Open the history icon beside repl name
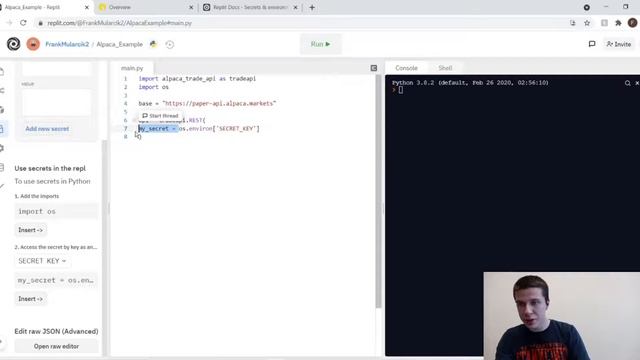This screenshot has width=640, height=360. pyautogui.click(x=170, y=44)
